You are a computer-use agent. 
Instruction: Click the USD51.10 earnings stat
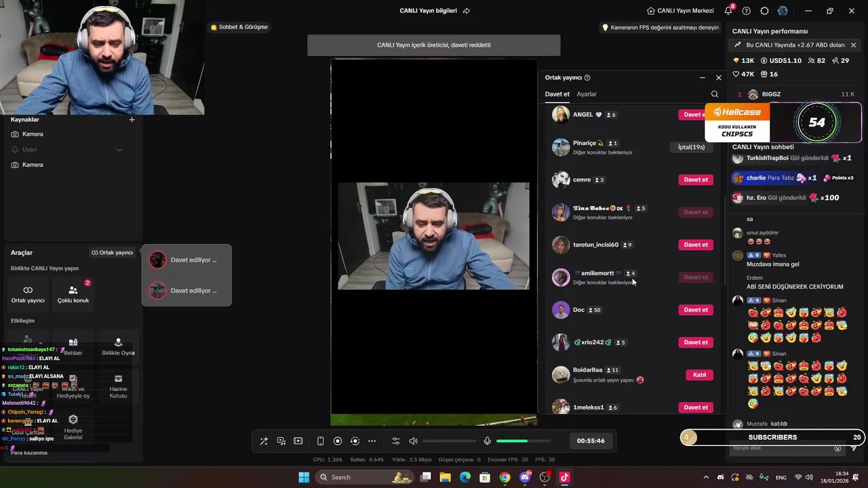(781, 60)
